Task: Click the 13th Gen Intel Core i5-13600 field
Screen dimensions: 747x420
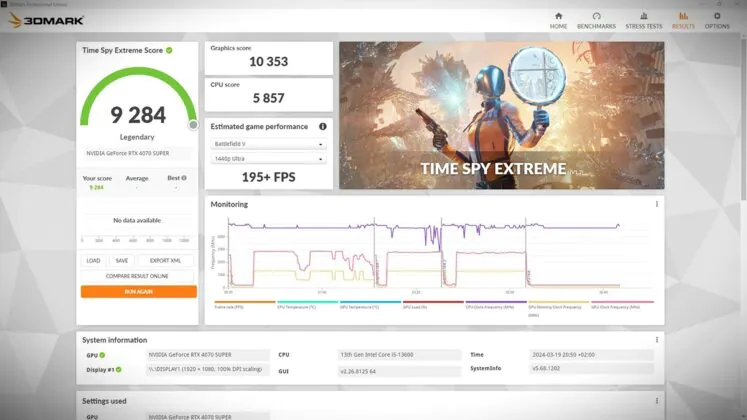Action: [399, 355]
